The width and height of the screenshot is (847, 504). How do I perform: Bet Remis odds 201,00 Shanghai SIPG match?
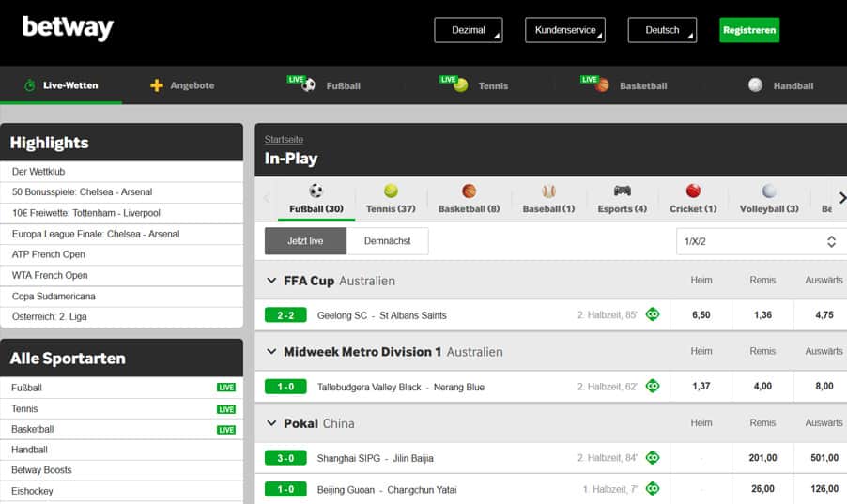pos(762,458)
